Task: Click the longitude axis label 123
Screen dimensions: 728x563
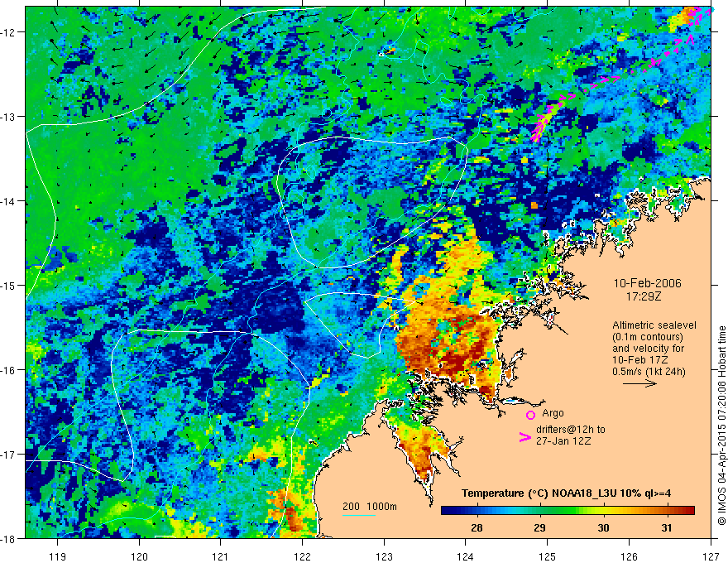Action: pos(384,556)
